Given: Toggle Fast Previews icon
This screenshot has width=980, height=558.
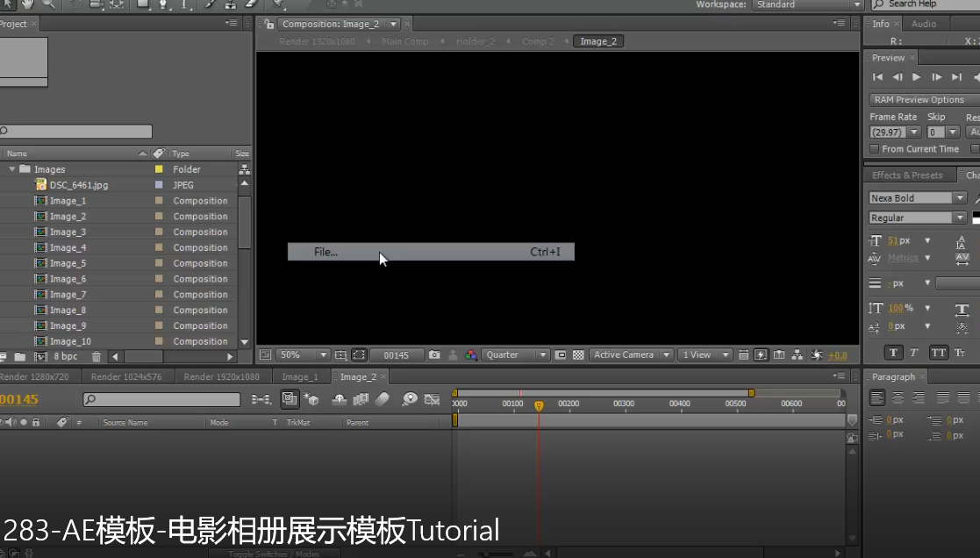Looking at the screenshot, I should pos(761,355).
